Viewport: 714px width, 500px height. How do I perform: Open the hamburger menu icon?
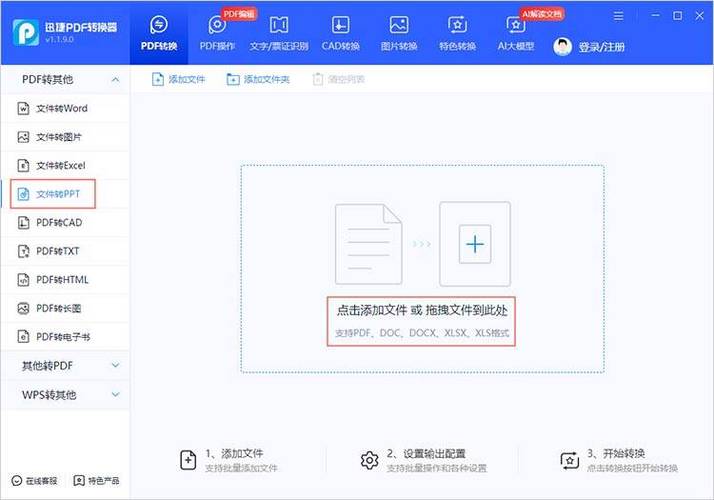point(618,16)
